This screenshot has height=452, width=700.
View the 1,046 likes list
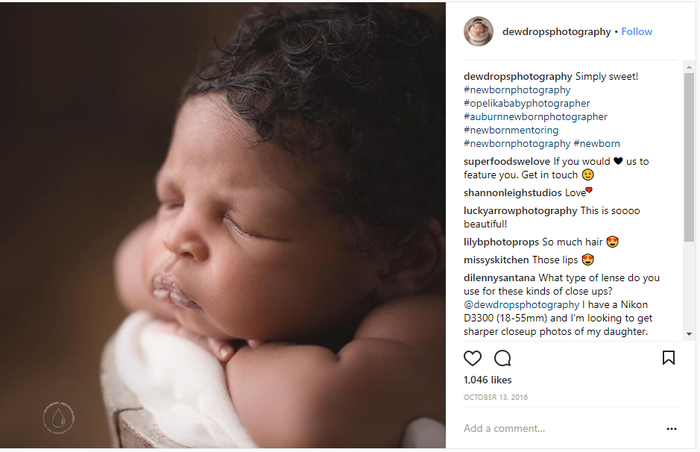click(x=487, y=380)
